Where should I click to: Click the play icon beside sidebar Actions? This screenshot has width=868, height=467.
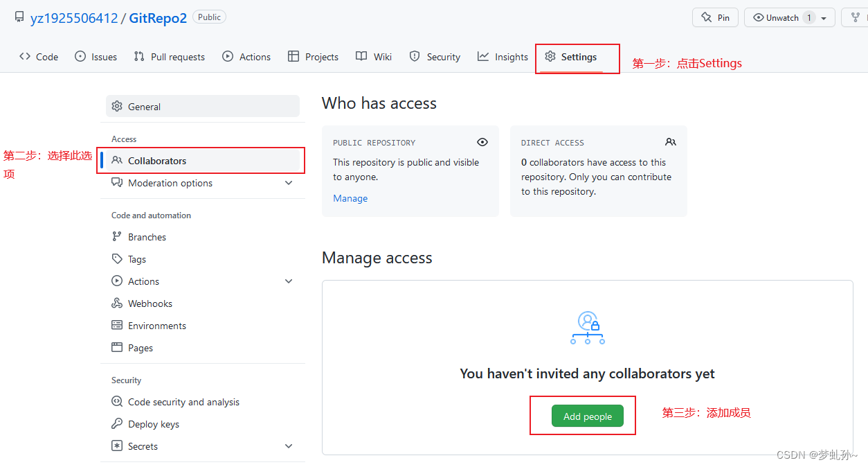pos(117,281)
